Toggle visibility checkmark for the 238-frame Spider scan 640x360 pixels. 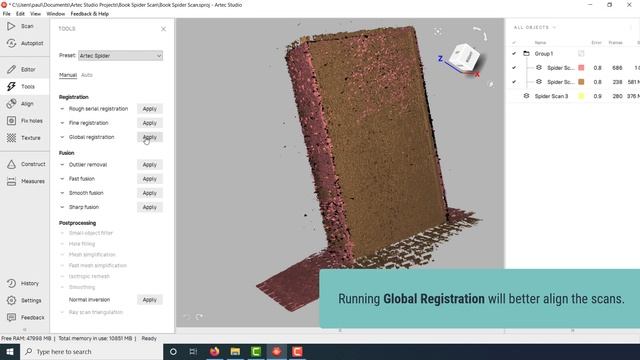(514, 82)
